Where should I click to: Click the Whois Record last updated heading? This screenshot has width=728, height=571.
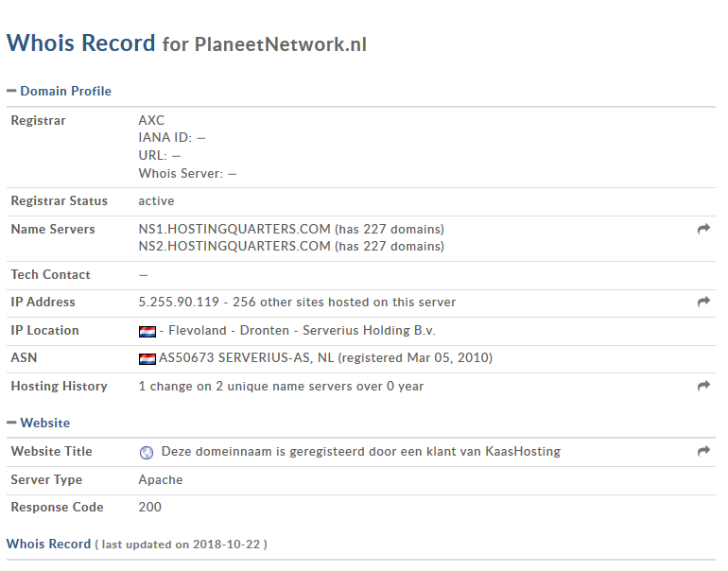[48, 544]
